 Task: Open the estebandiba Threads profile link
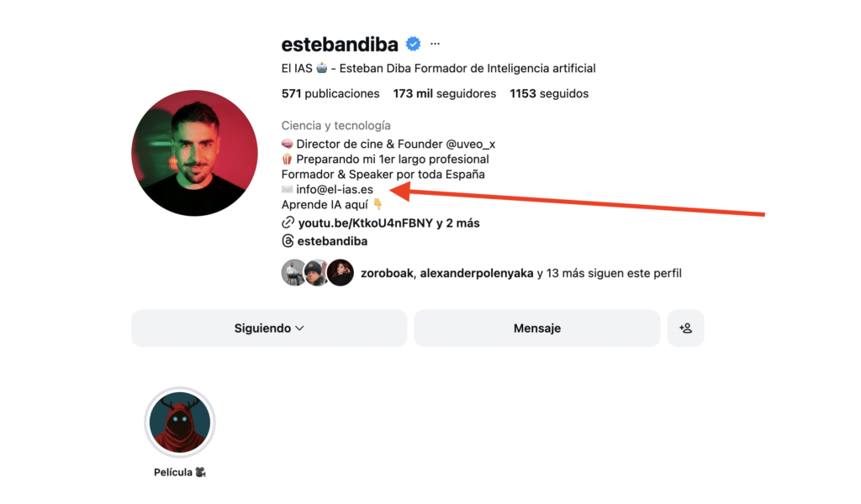[x=332, y=241]
